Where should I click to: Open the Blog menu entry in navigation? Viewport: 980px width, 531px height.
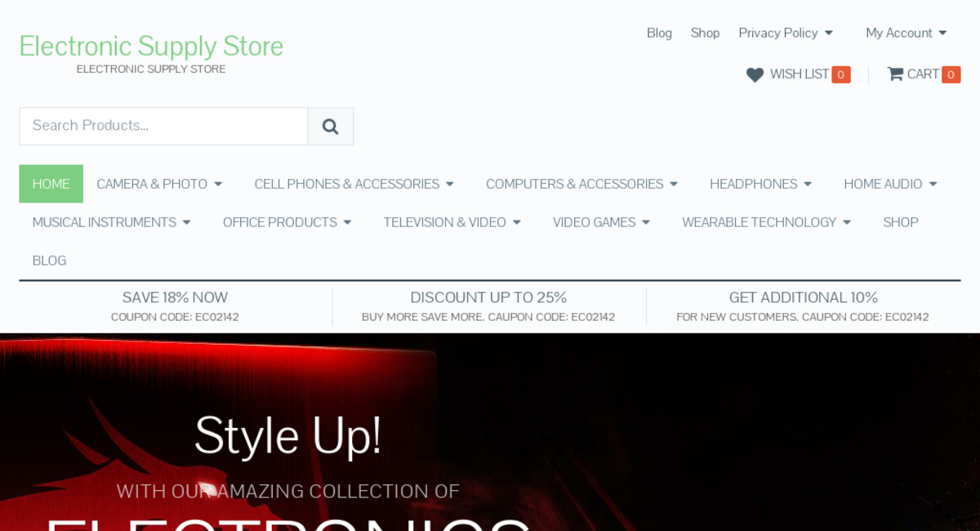click(49, 260)
